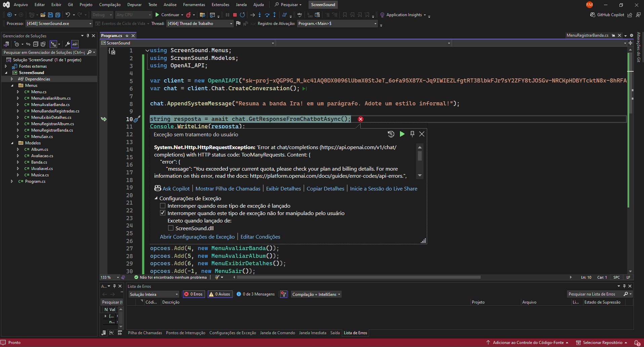Image resolution: width=644 pixels, height=347 pixels.
Task: Open the Ferramentas menu
Action: coord(194,5)
